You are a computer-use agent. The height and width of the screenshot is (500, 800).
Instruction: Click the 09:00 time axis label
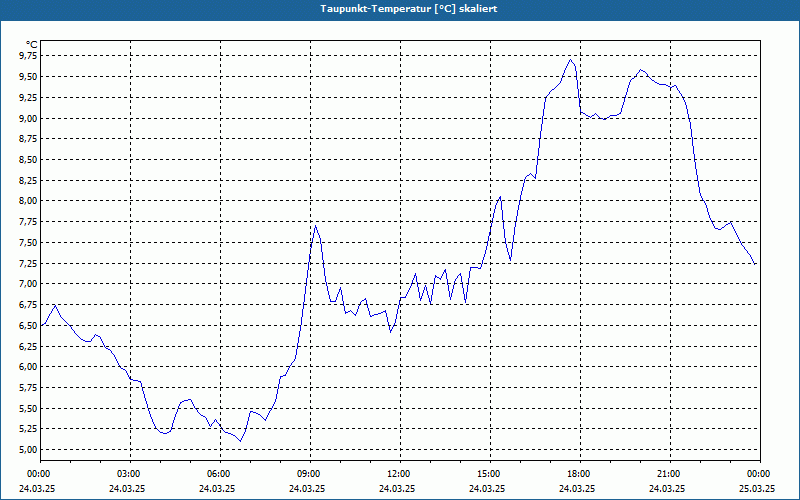click(x=311, y=474)
